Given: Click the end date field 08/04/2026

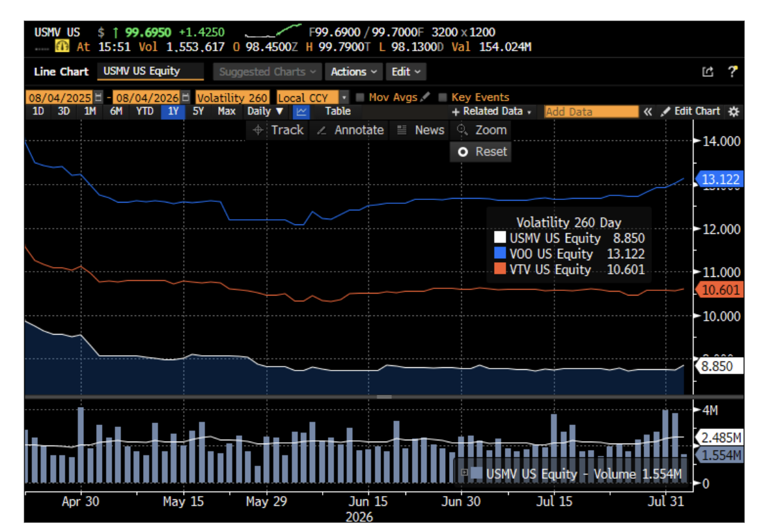Looking at the screenshot, I should coord(147,97).
